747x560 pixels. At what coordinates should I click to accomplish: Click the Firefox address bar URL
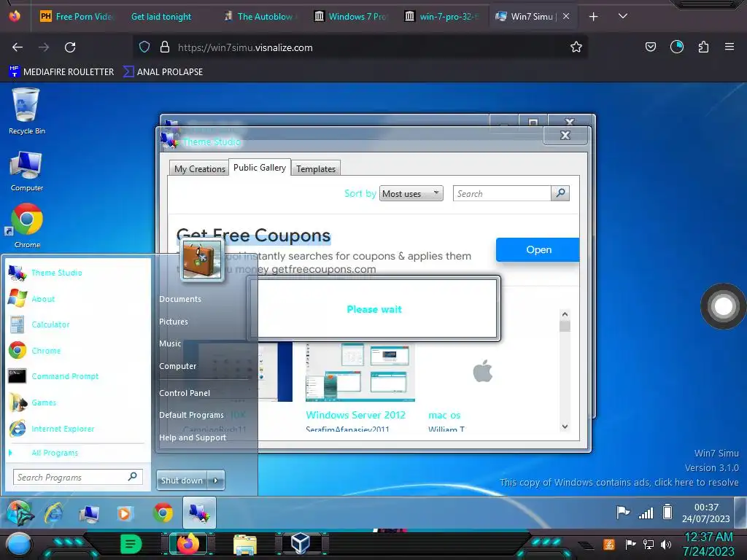pos(245,47)
